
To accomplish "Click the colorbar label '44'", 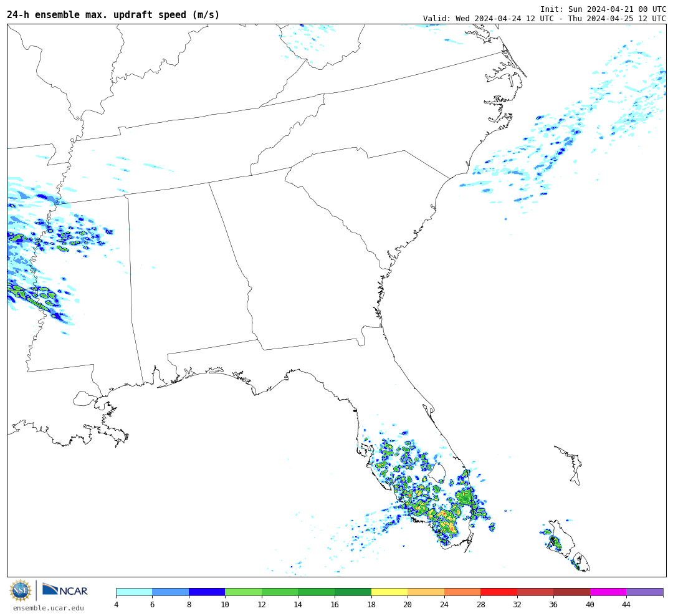I will pyautogui.click(x=626, y=604).
